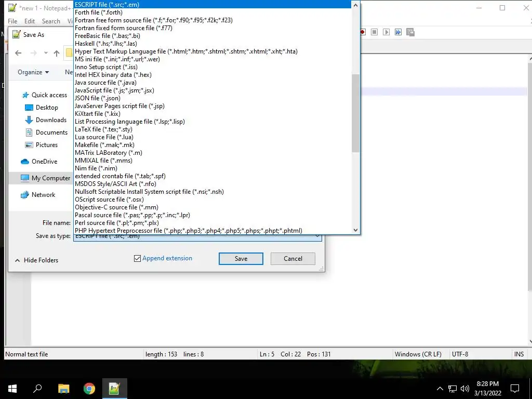
Task: Go back in Save As navigation
Action: pyautogui.click(x=18, y=53)
